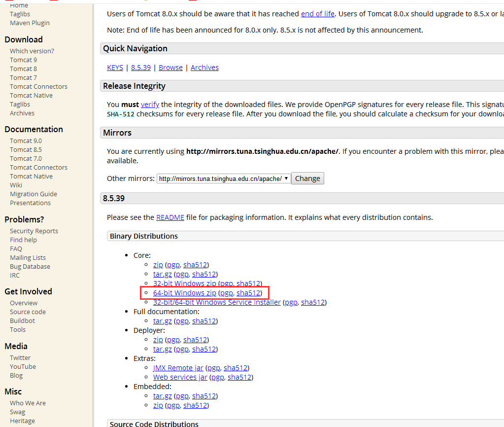Open Tomcat 7 download page
Viewport: 504px width, 427px height.
pos(23,78)
